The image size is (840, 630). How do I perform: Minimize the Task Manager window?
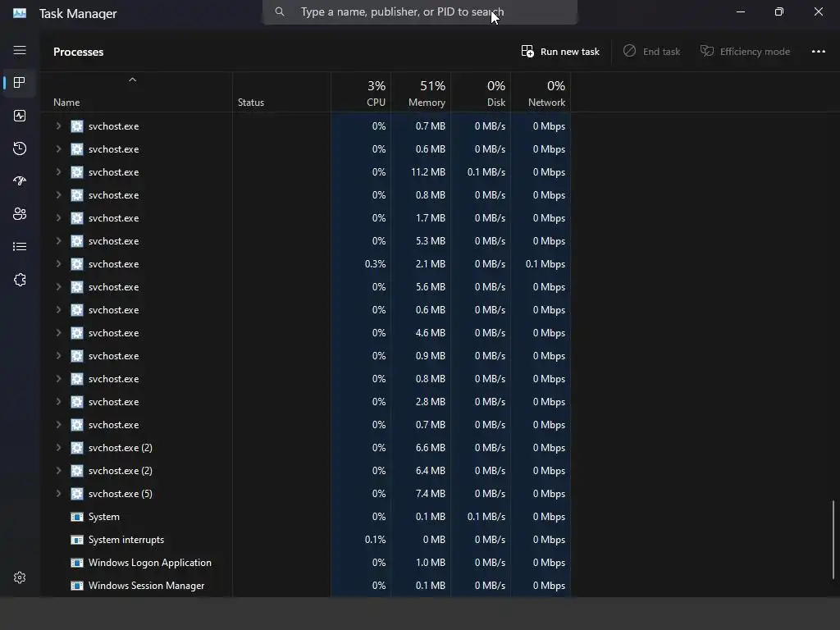point(741,11)
